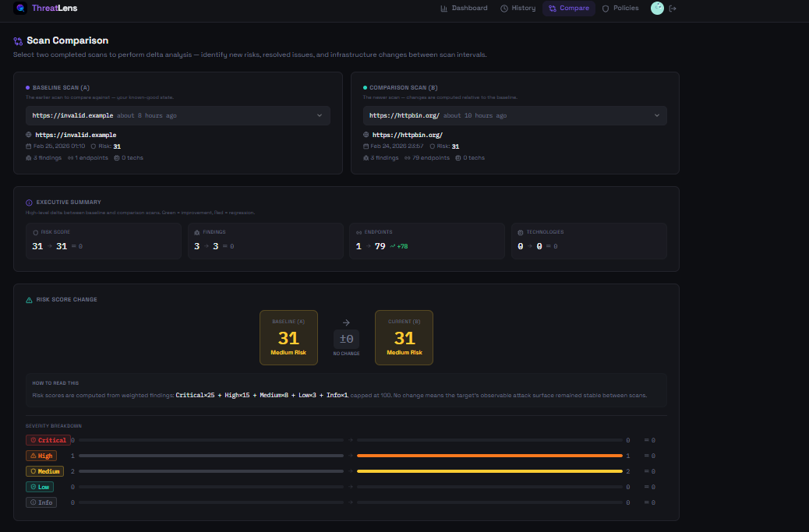This screenshot has height=532, width=809.
Task: Click the Current (B) 31 Medium Risk box
Action: click(404, 337)
